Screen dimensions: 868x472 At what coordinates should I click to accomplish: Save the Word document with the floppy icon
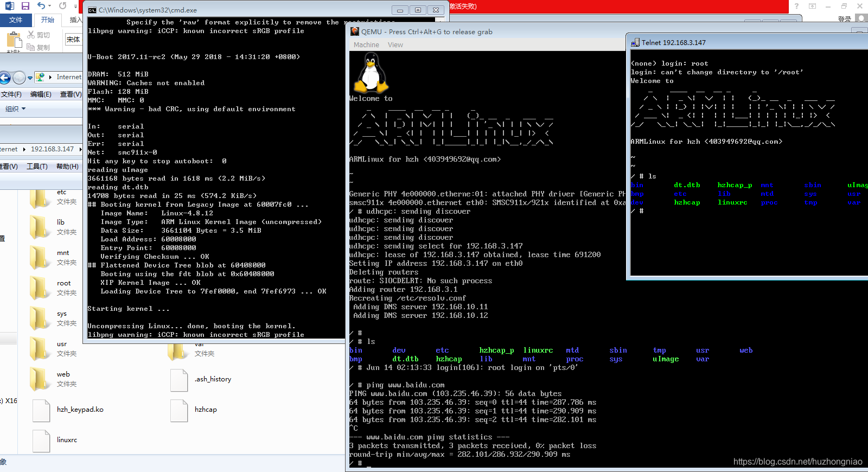pyautogui.click(x=25, y=6)
